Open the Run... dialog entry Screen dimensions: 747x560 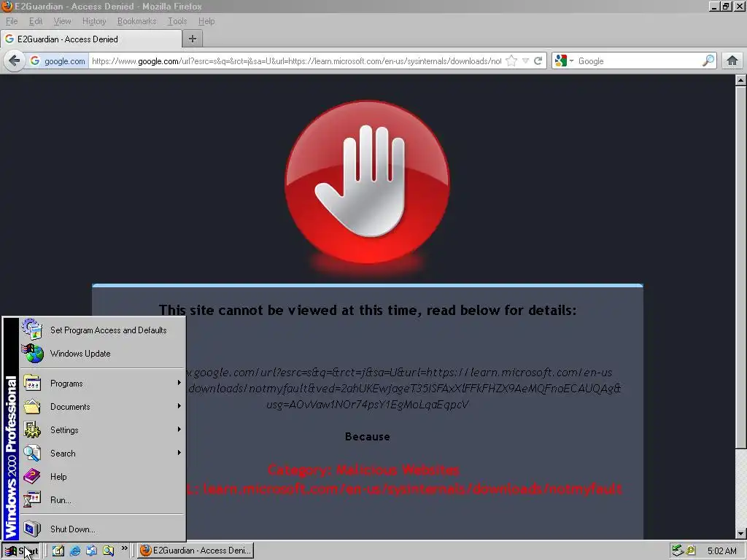(102, 500)
